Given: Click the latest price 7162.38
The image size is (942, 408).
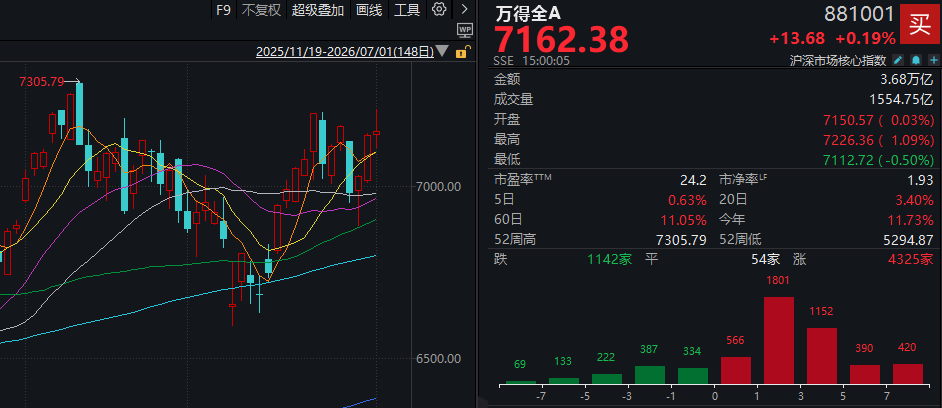Looking at the screenshot, I should click(561, 39).
